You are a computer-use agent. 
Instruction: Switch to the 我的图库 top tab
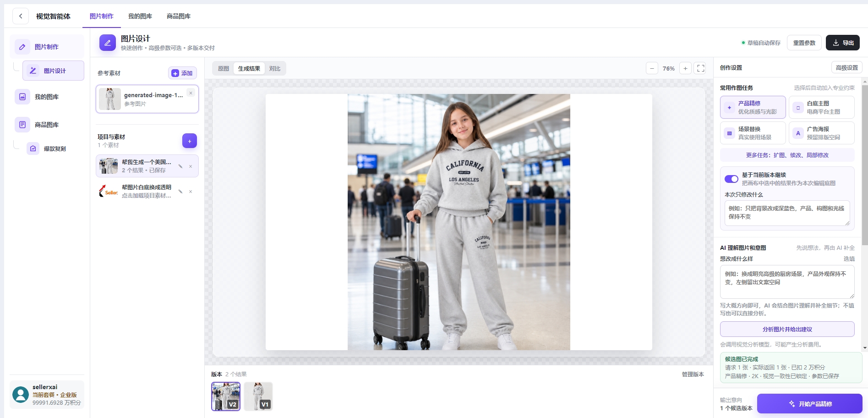[140, 16]
